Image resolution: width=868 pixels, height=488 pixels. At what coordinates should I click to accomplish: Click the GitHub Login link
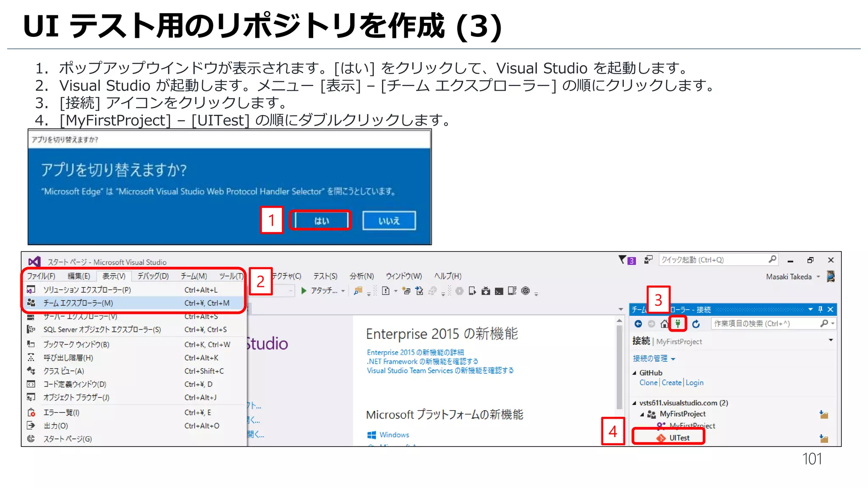pos(694,383)
